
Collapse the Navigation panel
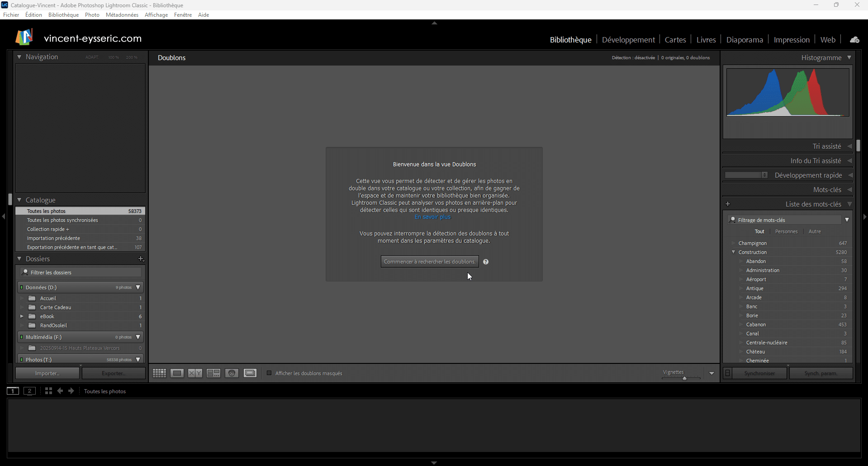pyautogui.click(x=19, y=57)
